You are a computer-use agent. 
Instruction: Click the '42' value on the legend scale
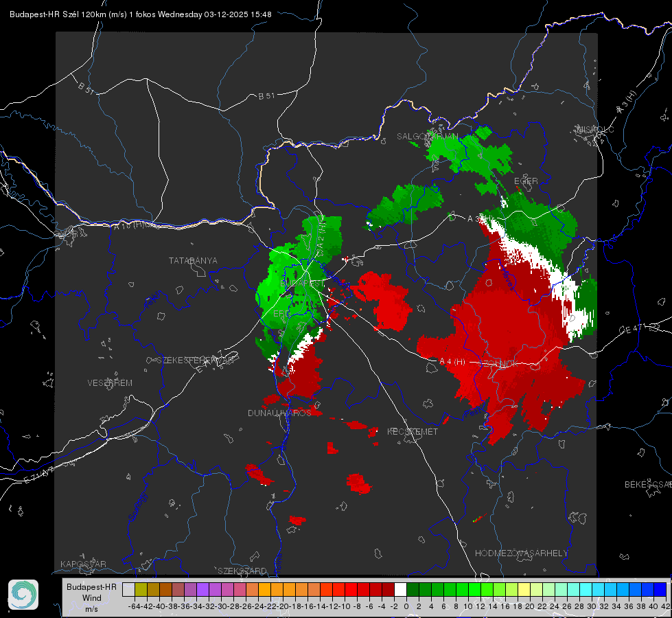tap(665, 606)
